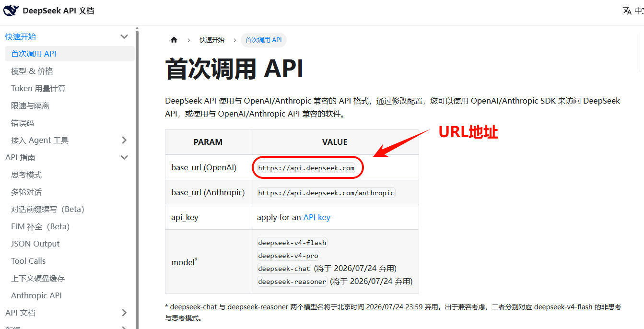The width and height of the screenshot is (644, 329).
Task: Click the 快速开始 sidebar category label
Action: click(x=21, y=36)
